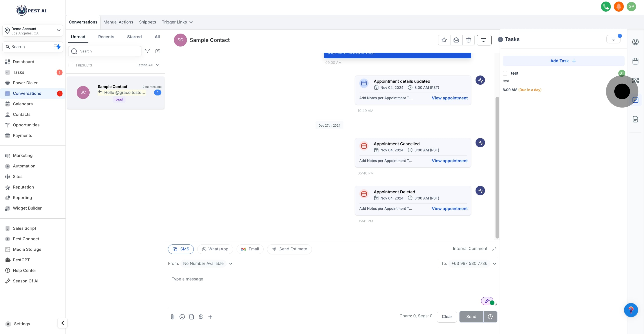The width and height of the screenshot is (644, 334).
Task: Expand the Demo Account location selector
Action: (x=33, y=31)
